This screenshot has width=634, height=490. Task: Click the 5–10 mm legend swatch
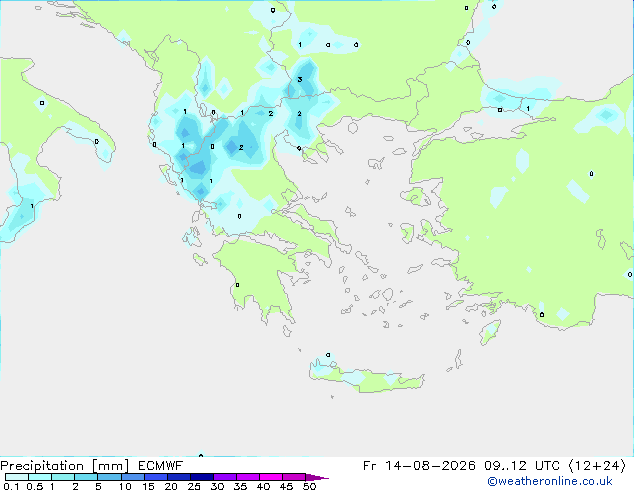click(x=109, y=477)
